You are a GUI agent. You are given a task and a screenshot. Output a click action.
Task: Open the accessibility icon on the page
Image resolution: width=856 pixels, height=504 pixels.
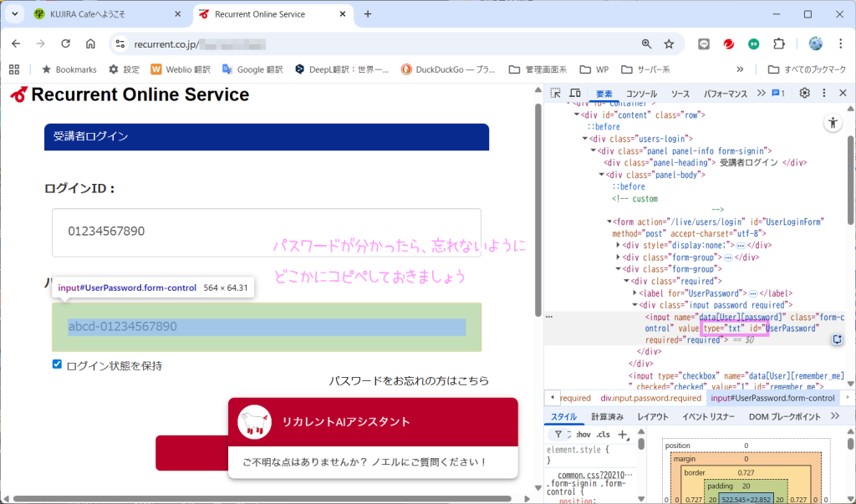pyautogui.click(x=833, y=123)
